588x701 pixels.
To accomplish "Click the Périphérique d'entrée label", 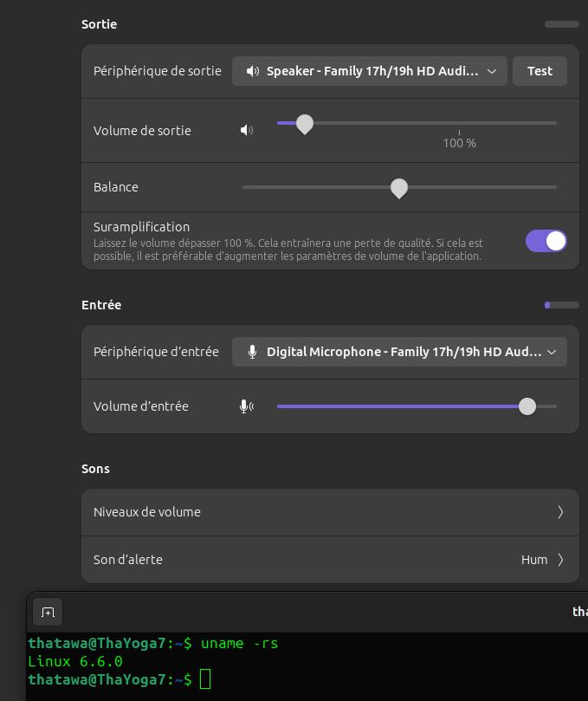I will pyautogui.click(x=156, y=352).
